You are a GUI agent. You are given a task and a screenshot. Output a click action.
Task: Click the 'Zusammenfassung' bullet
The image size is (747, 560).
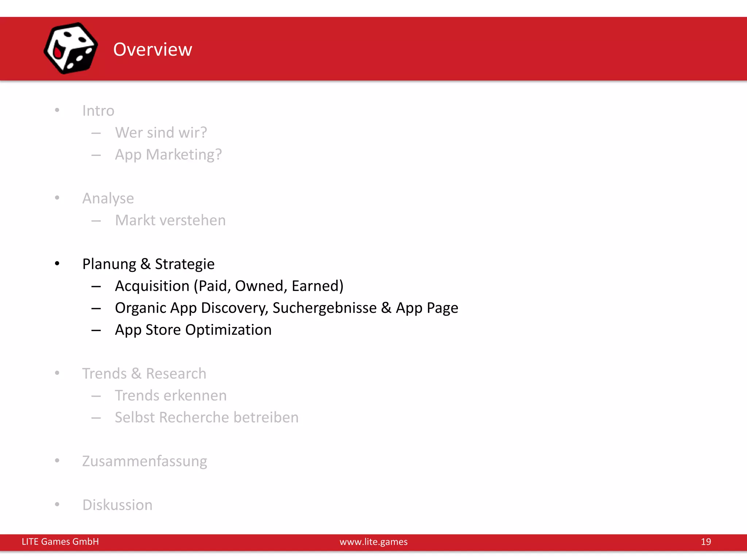coord(144,461)
